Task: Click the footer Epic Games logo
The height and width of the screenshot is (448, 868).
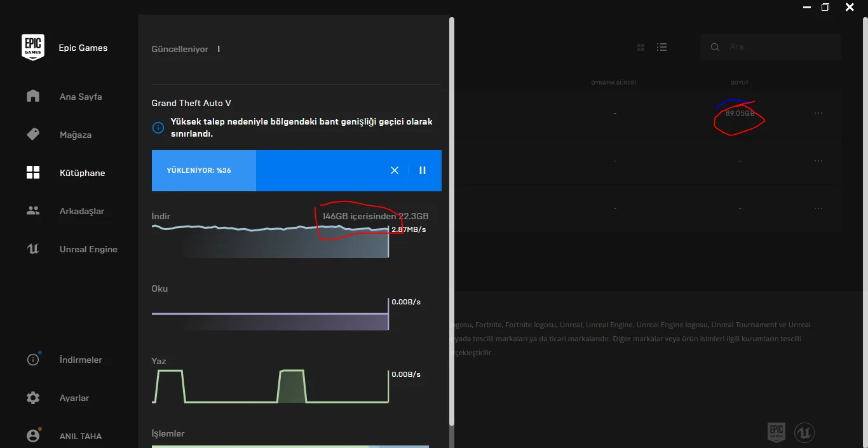Action: coord(776,433)
